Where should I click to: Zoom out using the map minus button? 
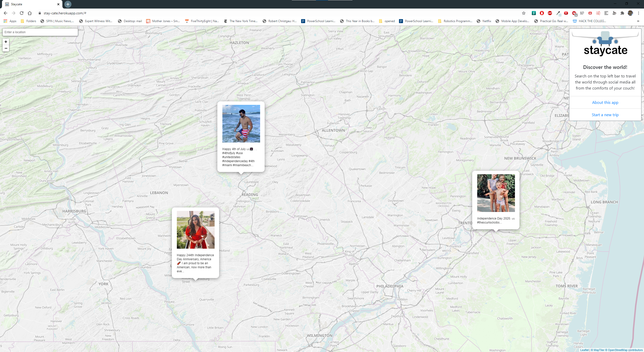[6, 48]
